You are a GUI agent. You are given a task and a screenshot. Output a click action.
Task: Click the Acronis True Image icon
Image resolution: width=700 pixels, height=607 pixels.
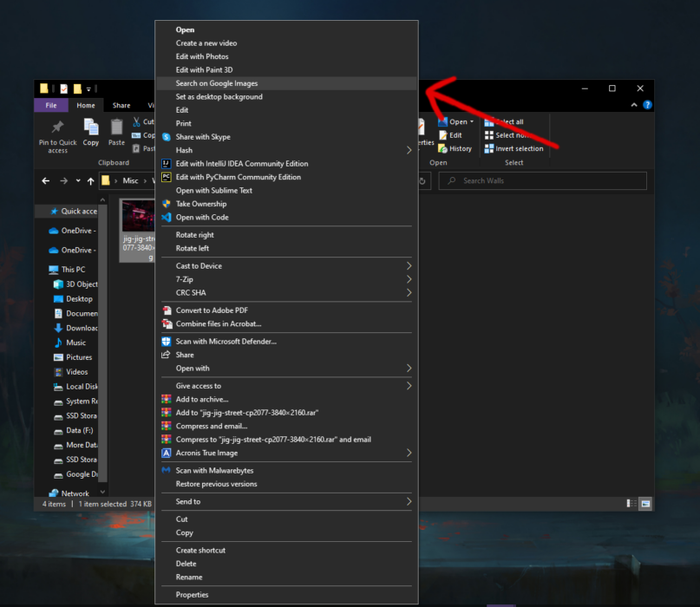coord(166,453)
